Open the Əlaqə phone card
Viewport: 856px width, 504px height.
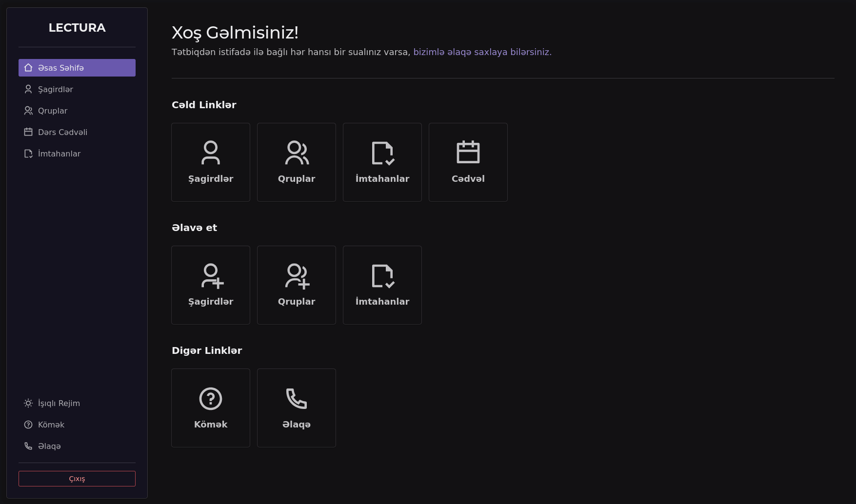(x=297, y=408)
